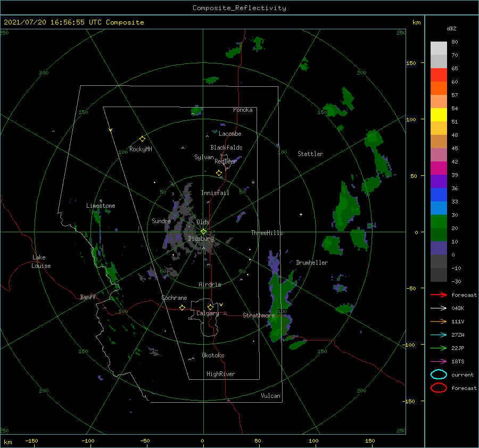Select the 65 dBZ red color swatch
The height and width of the screenshot is (448, 479).
pos(439,75)
